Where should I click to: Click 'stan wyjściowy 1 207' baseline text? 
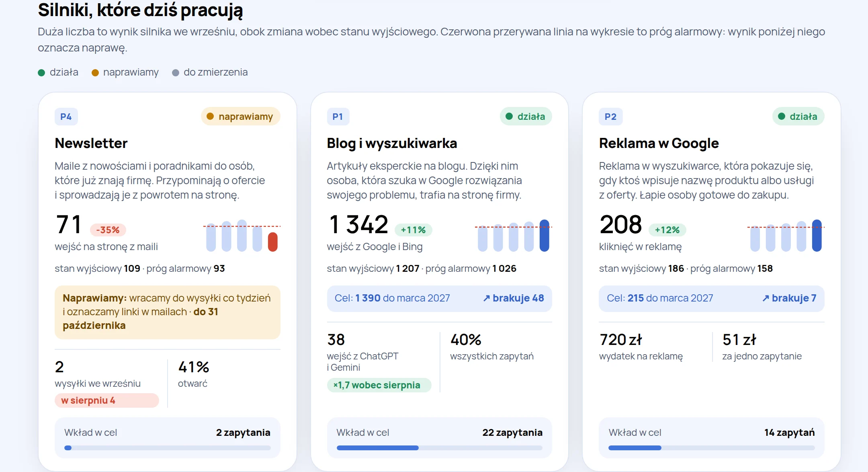(x=373, y=269)
